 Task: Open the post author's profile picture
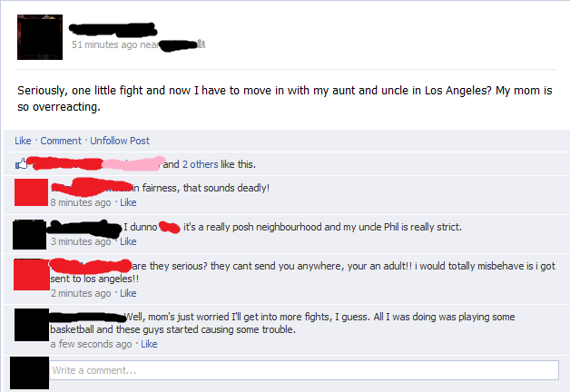point(40,37)
